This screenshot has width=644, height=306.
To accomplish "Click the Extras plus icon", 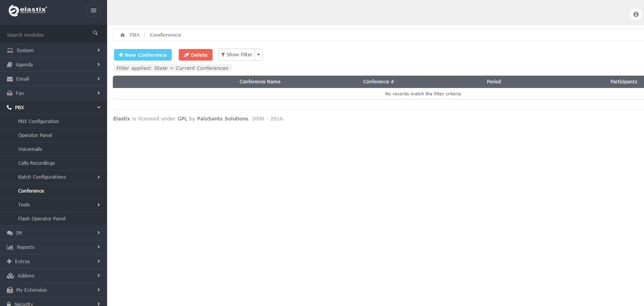I will pyautogui.click(x=9, y=261).
